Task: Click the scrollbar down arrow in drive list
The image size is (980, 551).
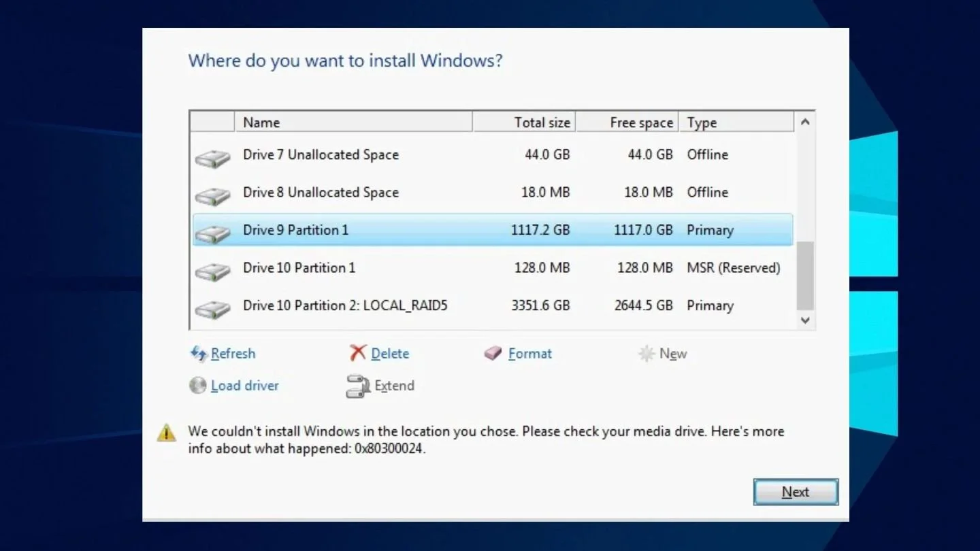Action: (805, 320)
